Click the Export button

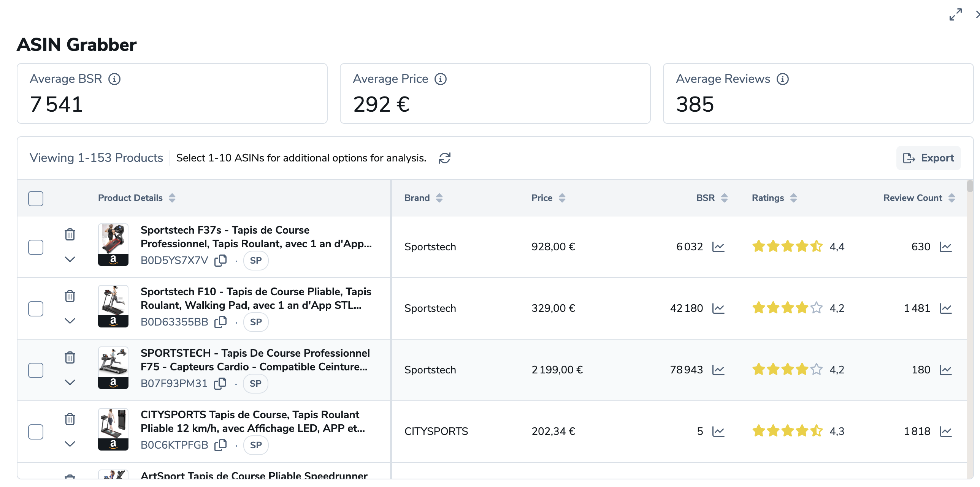[929, 158]
